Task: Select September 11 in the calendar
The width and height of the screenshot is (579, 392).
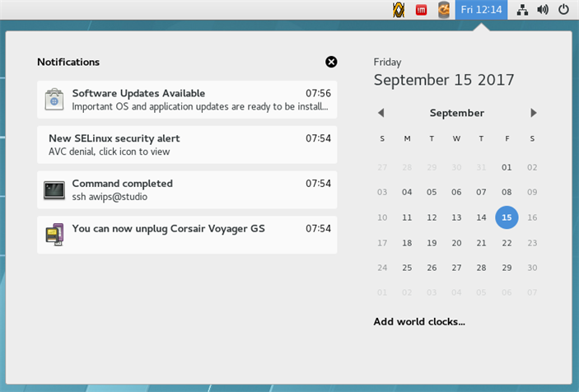Action: 407,217
